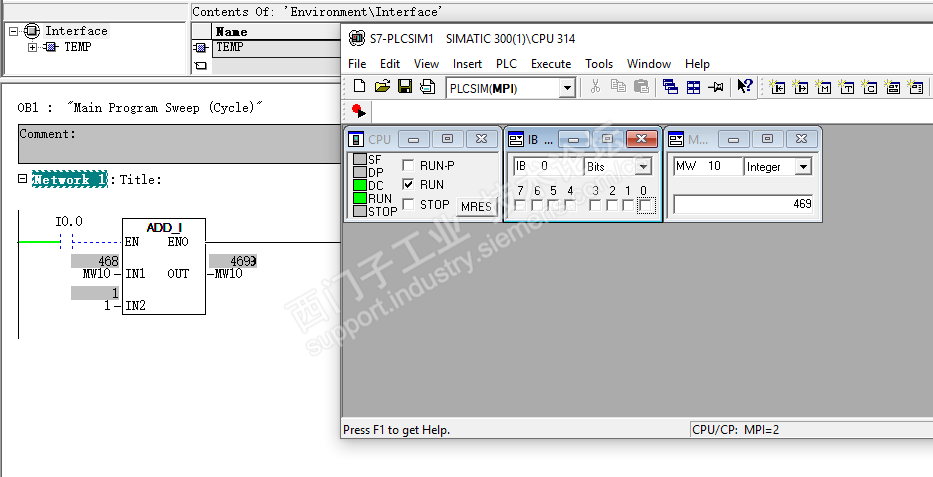Open a saved PLCSIM simulation file
933x477 pixels.
382,87
